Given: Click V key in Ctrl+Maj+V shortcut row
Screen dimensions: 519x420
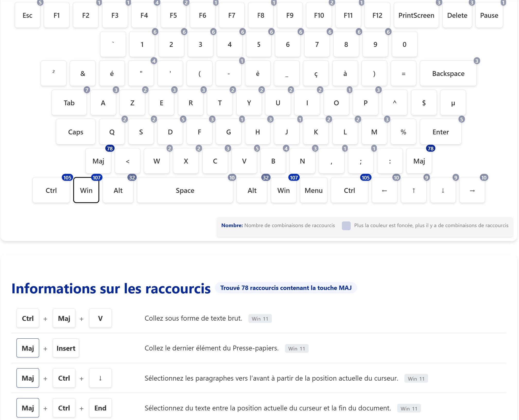Looking at the screenshot, I should (x=100, y=318).
